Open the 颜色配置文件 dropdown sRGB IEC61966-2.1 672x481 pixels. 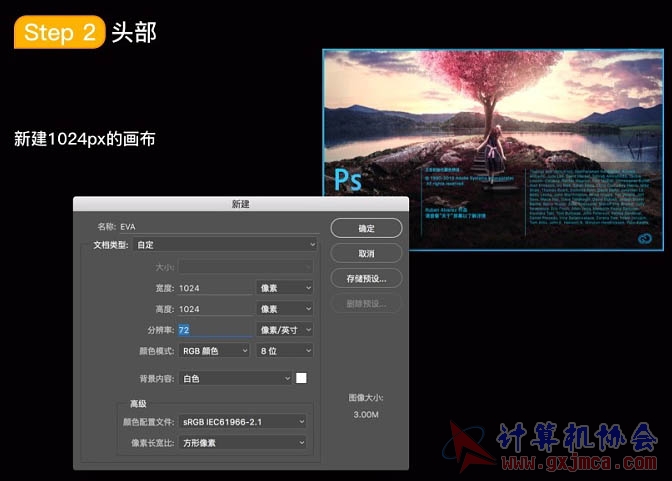click(243, 422)
